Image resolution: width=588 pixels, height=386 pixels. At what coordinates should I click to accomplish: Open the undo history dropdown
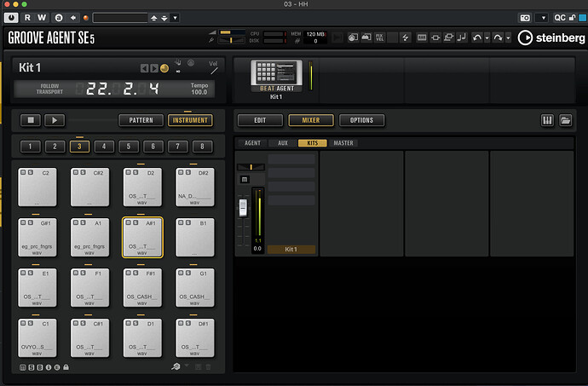[x=487, y=37]
